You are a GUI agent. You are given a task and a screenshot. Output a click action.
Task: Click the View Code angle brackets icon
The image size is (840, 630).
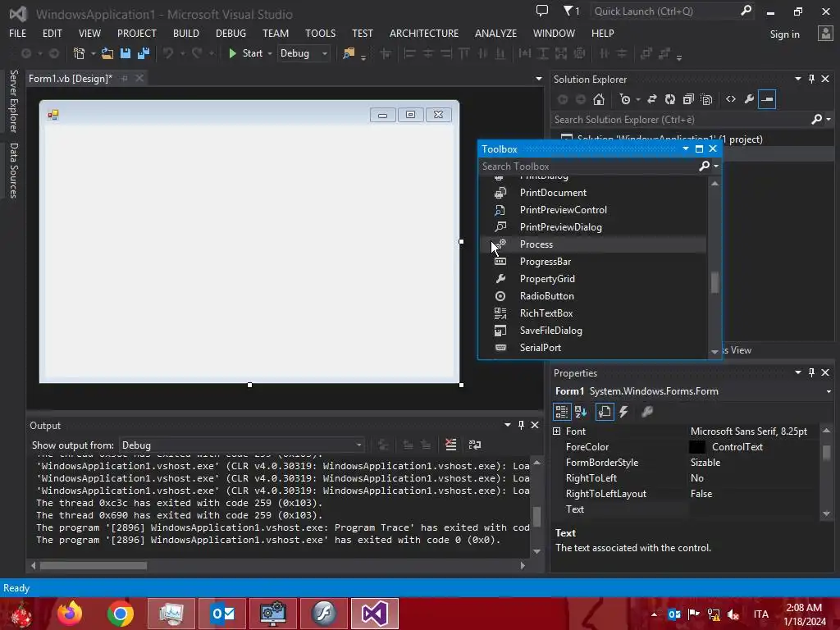coord(731,99)
